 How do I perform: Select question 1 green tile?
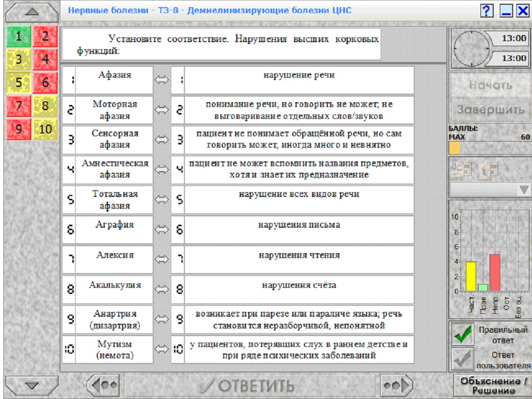(18, 36)
